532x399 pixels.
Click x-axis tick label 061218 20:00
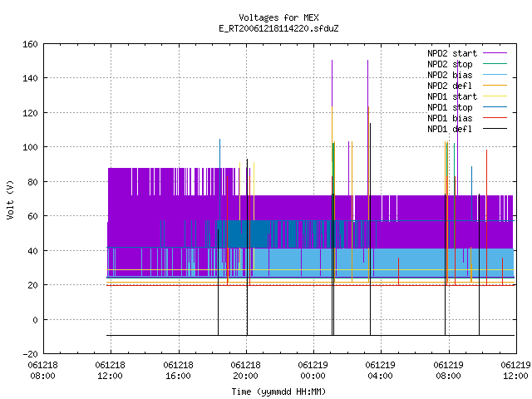pos(246,371)
